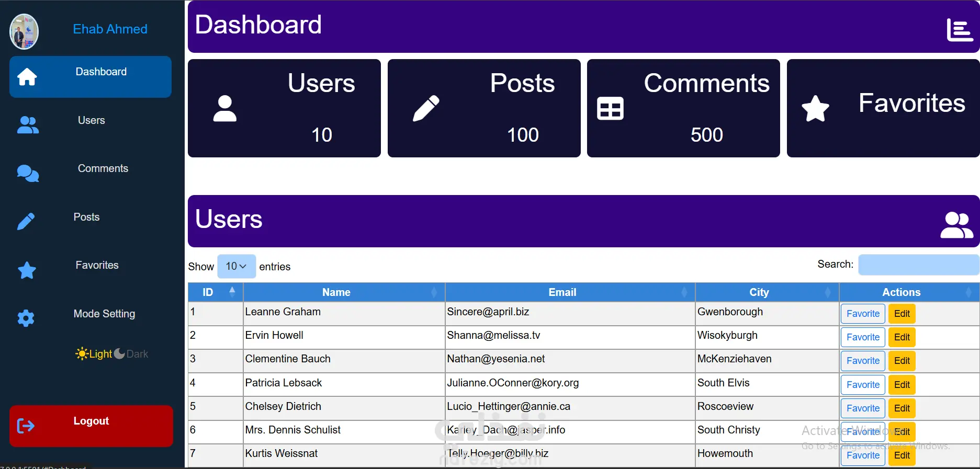Viewport: 980px width, 469px height.
Task: Switch to Light mode
Action: pos(94,354)
